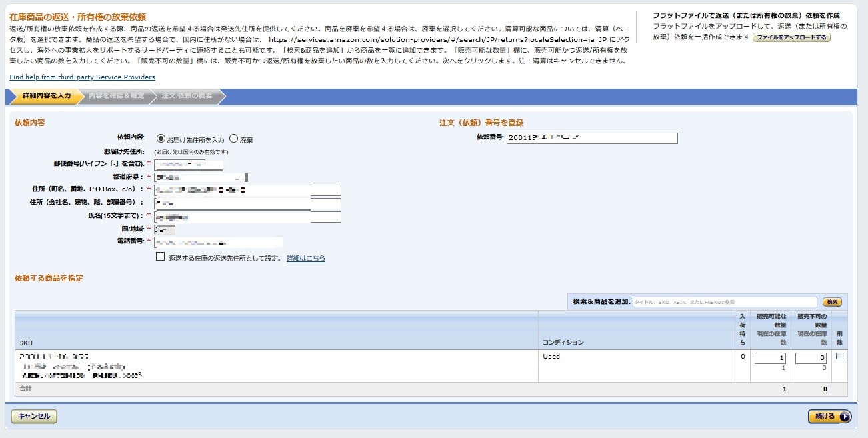This screenshot has width=868, height=438.
Task: Click the 販売可能な数量 quantity field
Action: 771,359
